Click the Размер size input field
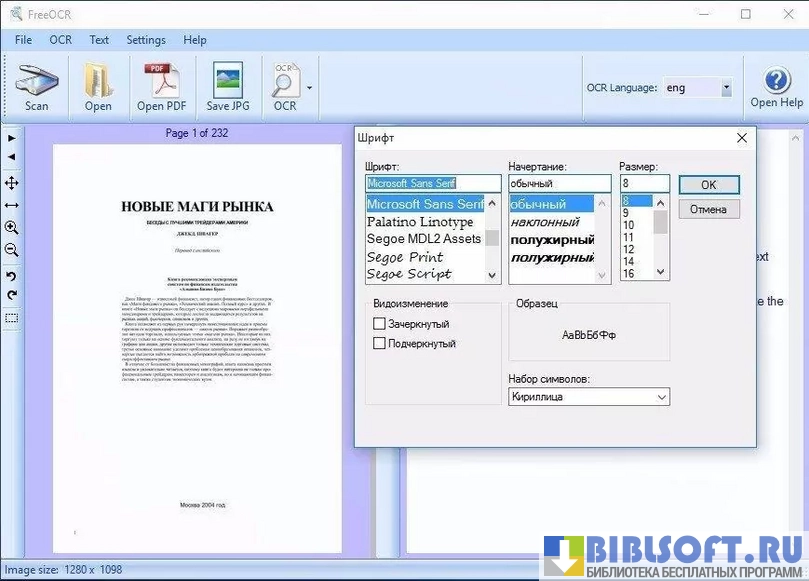 (644, 184)
